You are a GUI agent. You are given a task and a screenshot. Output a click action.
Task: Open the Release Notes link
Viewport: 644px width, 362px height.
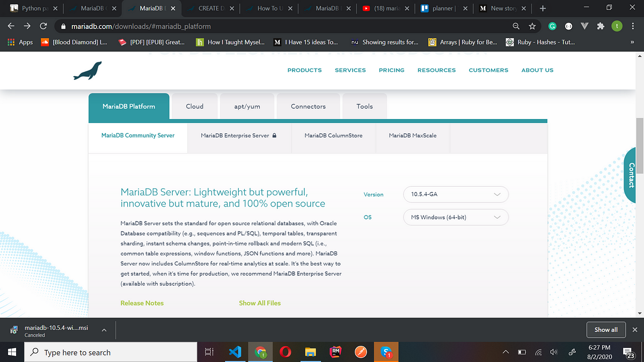click(x=142, y=303)
